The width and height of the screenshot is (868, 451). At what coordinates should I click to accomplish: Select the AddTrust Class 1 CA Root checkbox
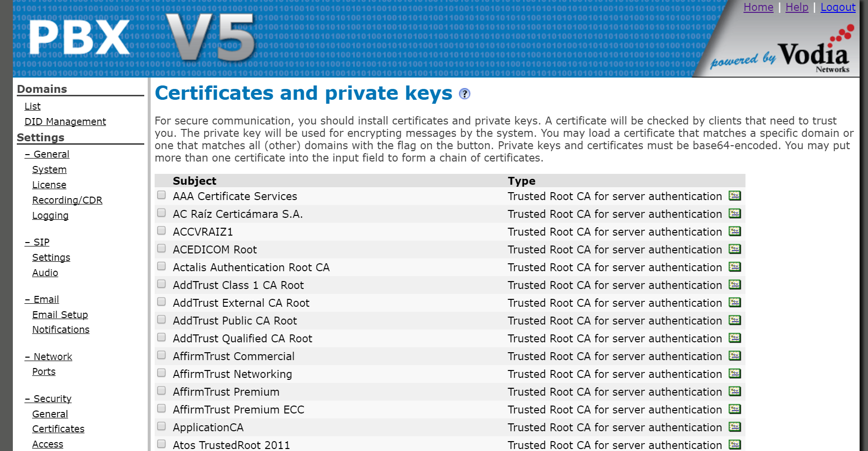[162, 284]
